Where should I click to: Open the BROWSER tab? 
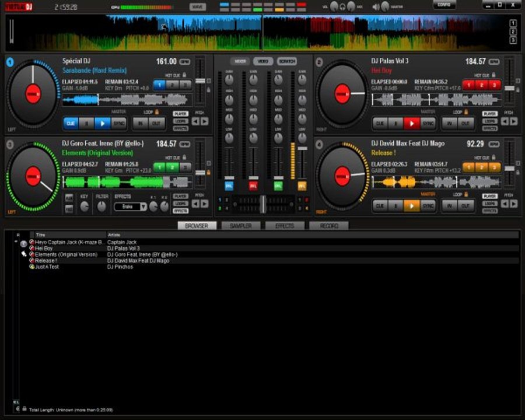click(197, 226)
